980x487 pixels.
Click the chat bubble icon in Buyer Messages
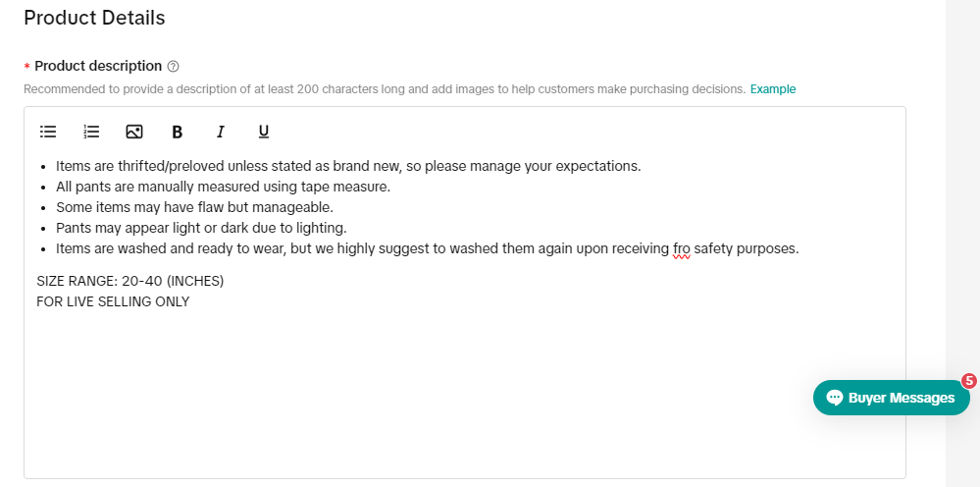pos(835,398)
